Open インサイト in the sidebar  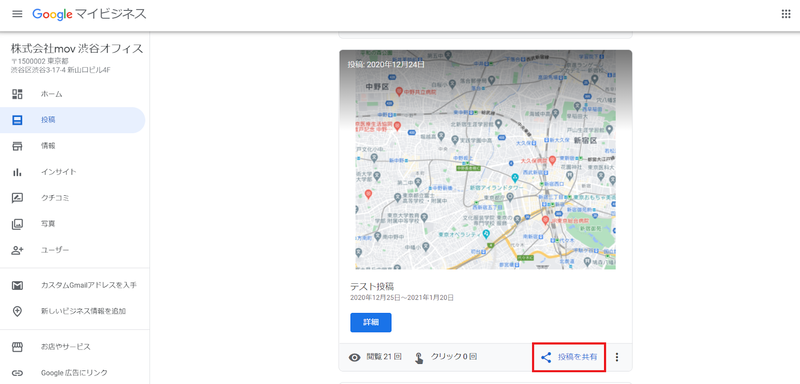(x=72, y=172)
